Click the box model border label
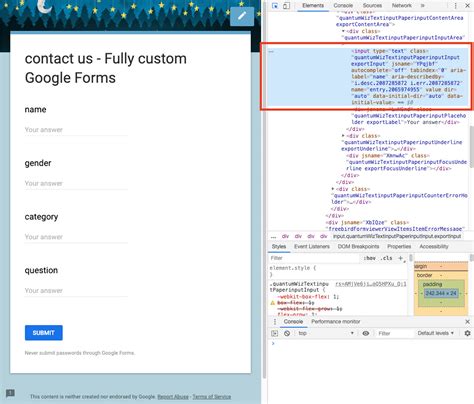Viewport: 474px width, 404px height. click(424, 275)
